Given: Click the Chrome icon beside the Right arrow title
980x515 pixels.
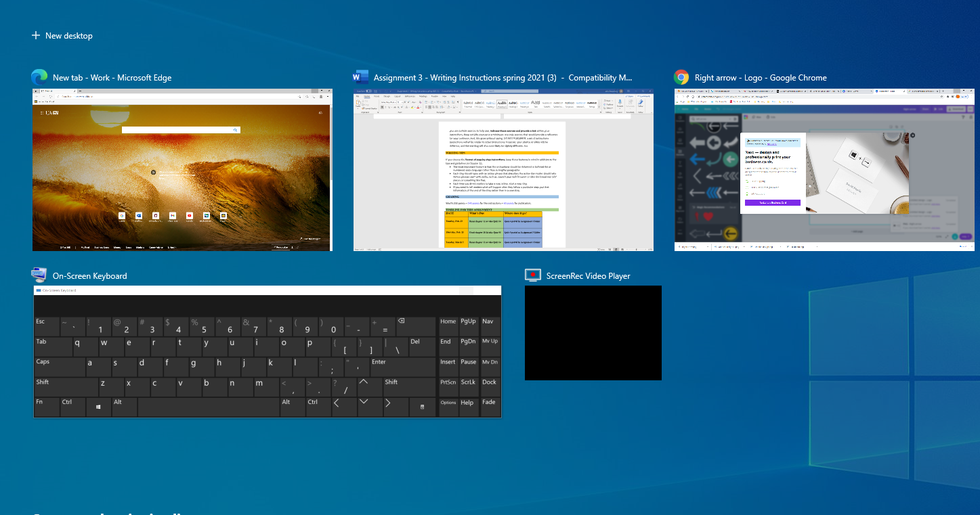Looking at the screenshot, I should click(680, 77).
